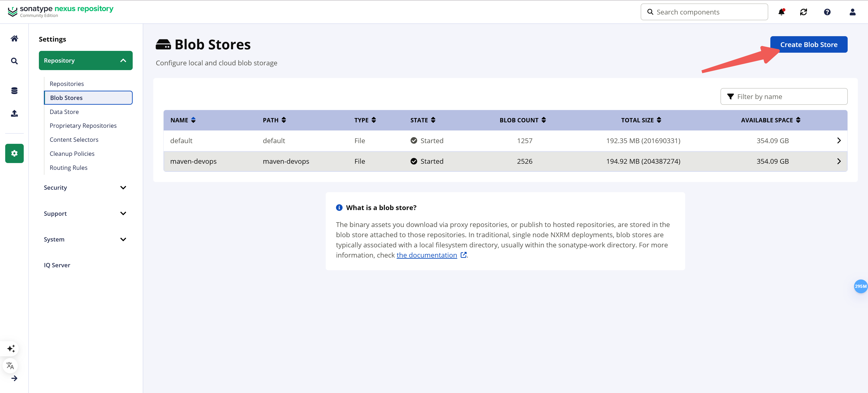
Task: Sort table by PATH column
Action: pos(274,120)
